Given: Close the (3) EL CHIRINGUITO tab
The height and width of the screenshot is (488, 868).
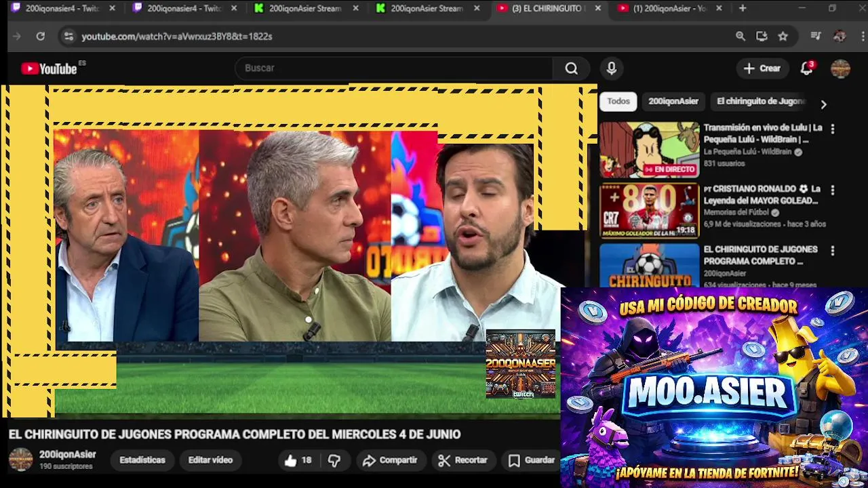Looking at the screenshot, I should (x=597, y=8).
